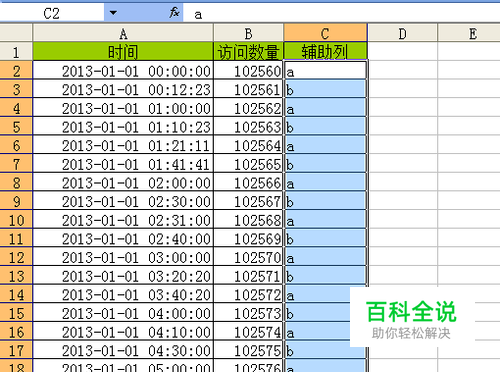
Task: Click the cell with value 102574
Action: click(x=248, y=332)
